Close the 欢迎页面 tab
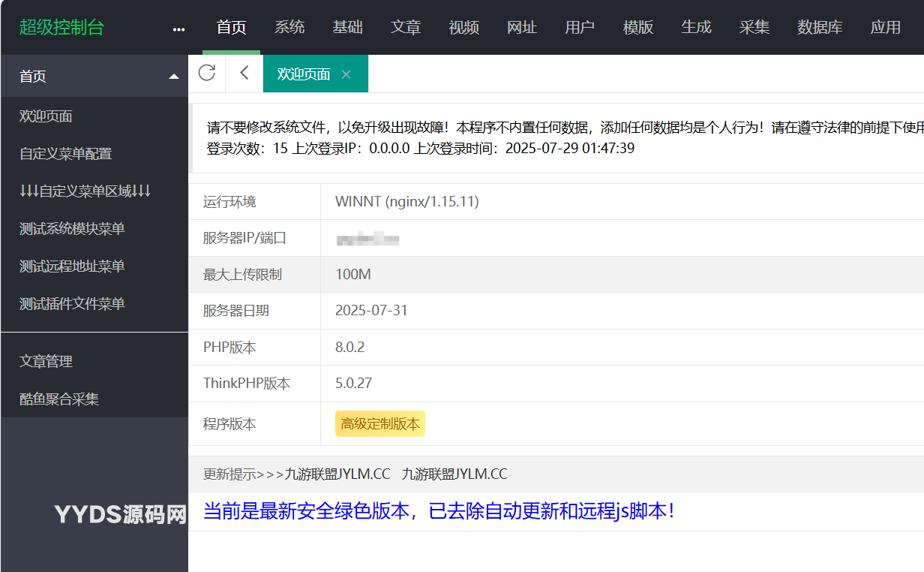 (x=346, y=74)
